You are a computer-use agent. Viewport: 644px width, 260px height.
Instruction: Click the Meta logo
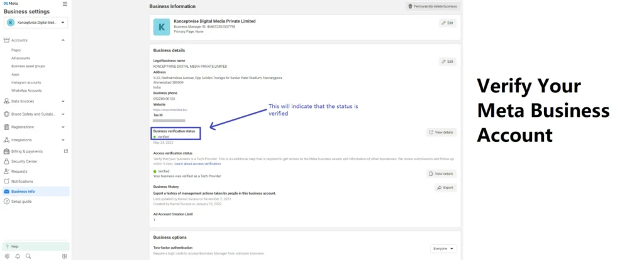click(x=11, y=3)
